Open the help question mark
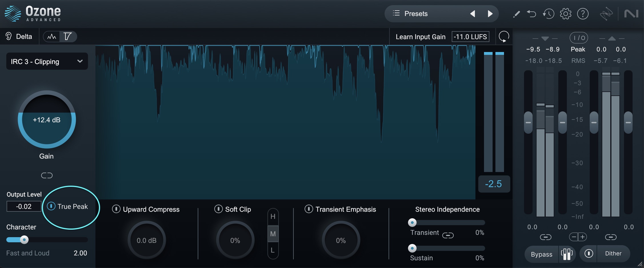 pyautogui.click(x=583, y=14)
